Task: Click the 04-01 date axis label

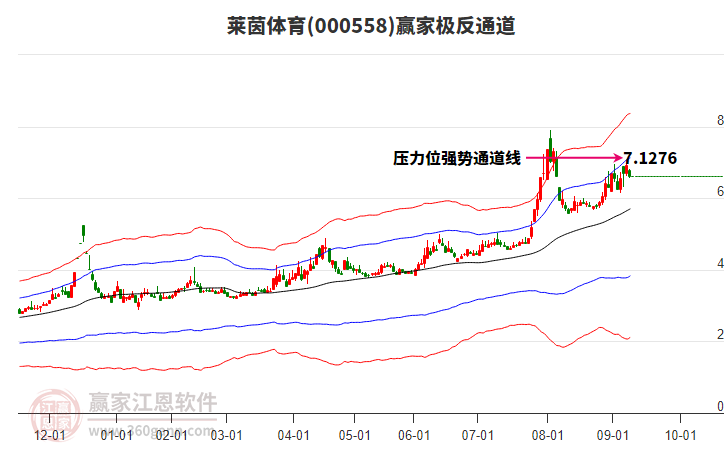Action: click(x=294, y=435)
